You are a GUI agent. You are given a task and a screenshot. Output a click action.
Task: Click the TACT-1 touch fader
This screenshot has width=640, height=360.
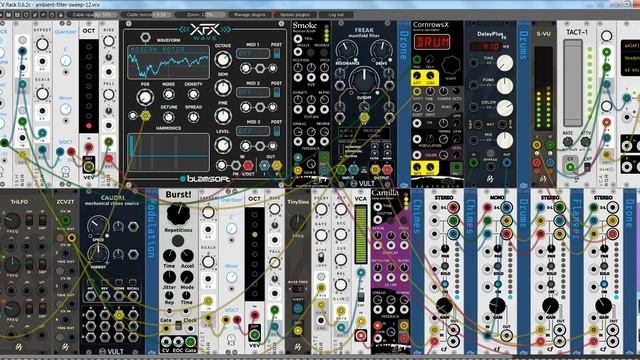573,83
